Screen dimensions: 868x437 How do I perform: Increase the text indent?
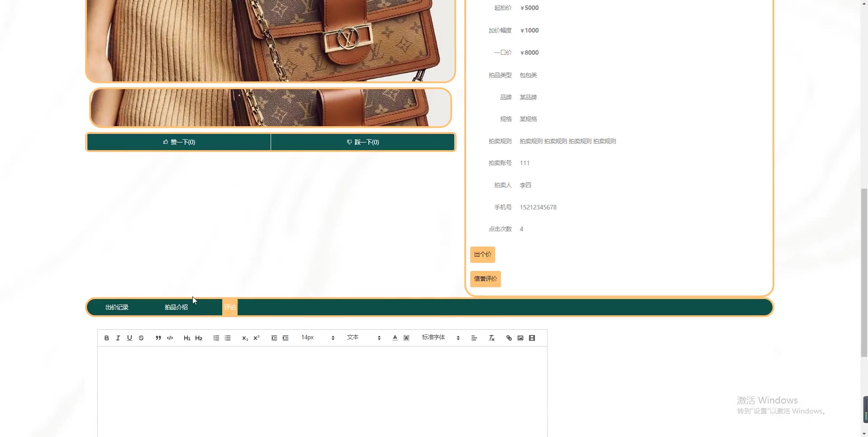pyautogui.click(x=286, y=338)
